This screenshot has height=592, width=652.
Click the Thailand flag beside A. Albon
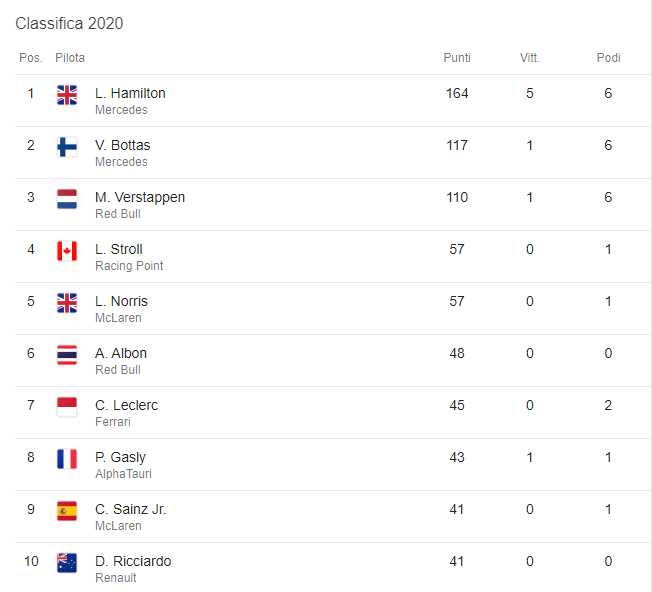(x=67, y=355)
